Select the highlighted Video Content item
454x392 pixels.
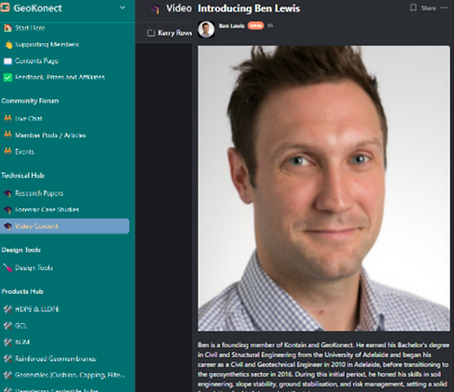64,226
